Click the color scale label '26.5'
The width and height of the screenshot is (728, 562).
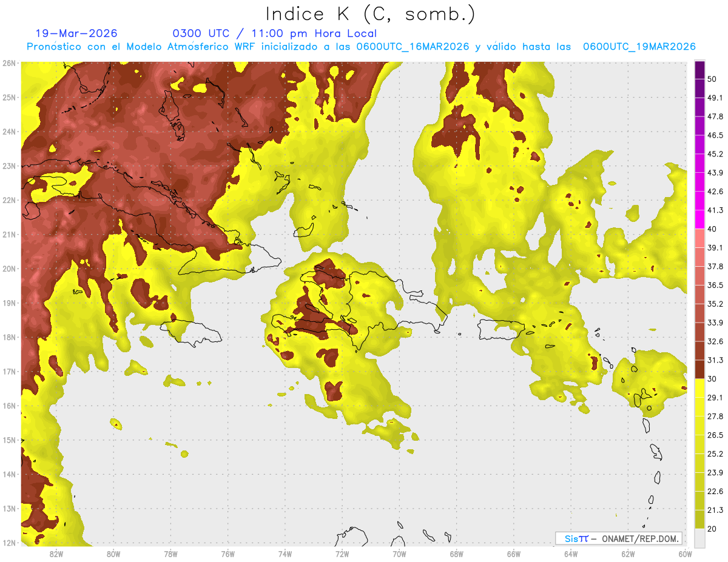(x=715, y=435)
